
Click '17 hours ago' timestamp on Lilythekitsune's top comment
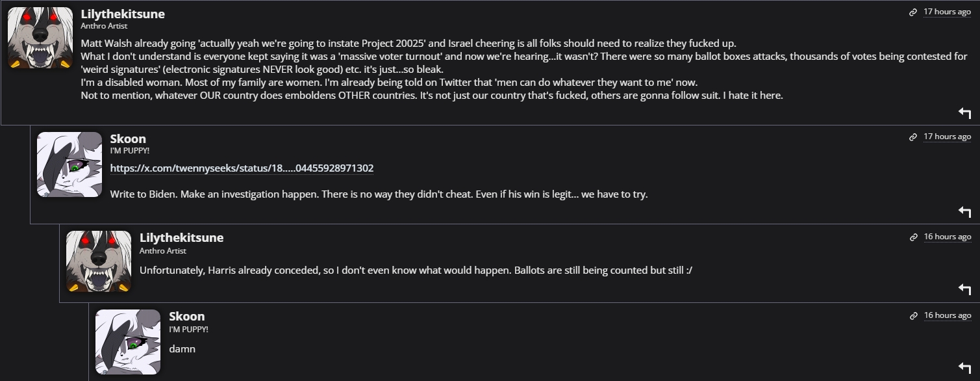947,12
